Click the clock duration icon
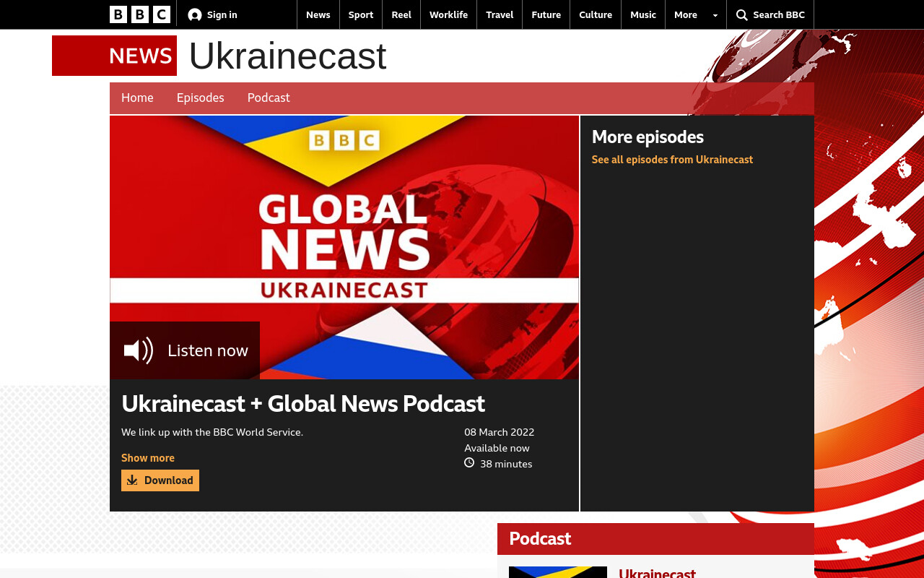The width and height of the screenshot is (924, 578). 469,463
